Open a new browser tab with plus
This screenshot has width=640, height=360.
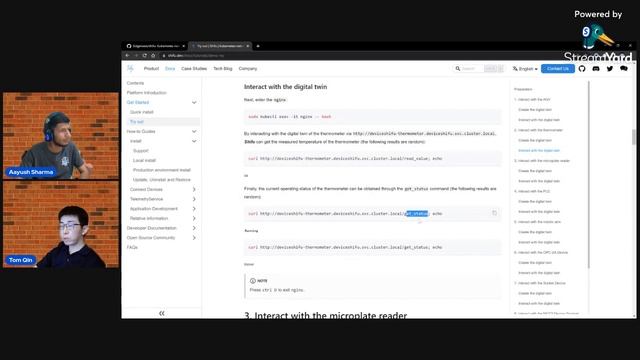pyautogui.click(x=258, y=46)
